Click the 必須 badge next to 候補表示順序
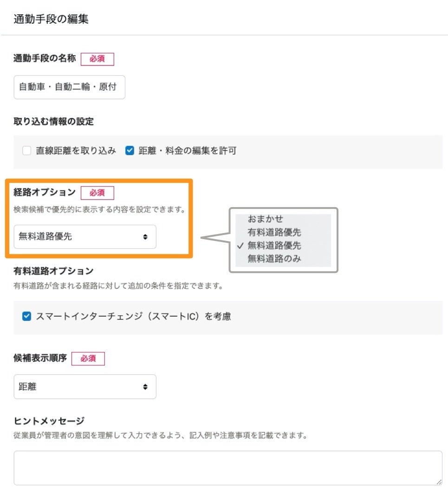This screenshot has height=495, width=448. [x=88, y=358]
